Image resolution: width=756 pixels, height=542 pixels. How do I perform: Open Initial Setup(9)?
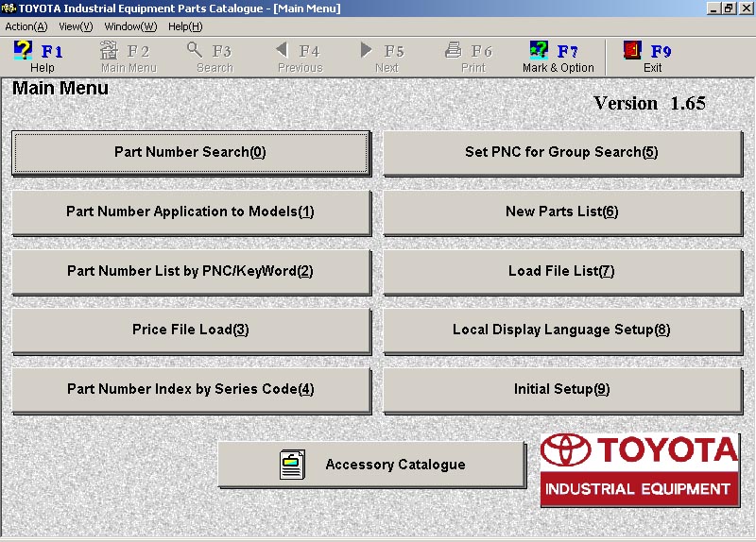tap(562, 390)
